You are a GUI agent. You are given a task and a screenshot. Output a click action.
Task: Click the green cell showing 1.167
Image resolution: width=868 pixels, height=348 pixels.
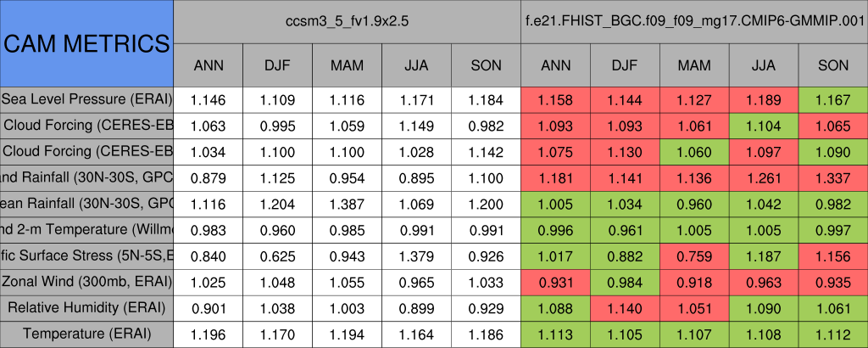click(x=833, y=99)
